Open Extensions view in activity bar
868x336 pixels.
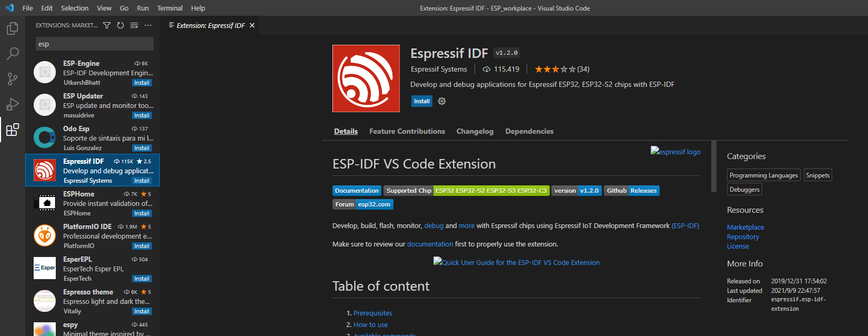coord(13,130)
